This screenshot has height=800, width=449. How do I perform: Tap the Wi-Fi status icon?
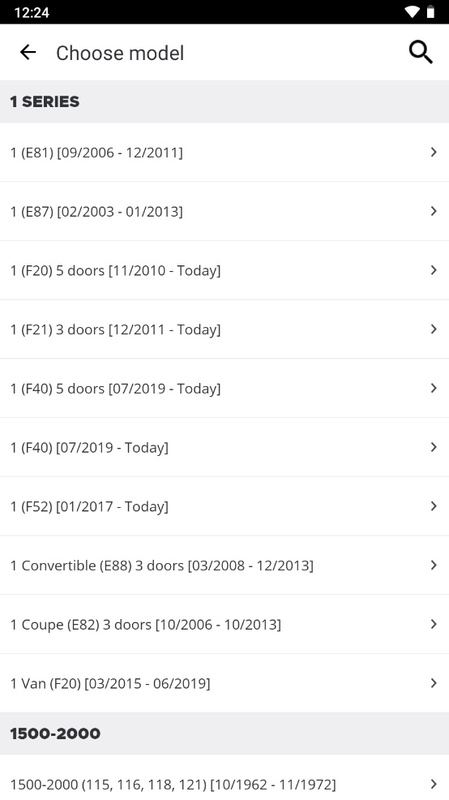[x=412, y=12]
